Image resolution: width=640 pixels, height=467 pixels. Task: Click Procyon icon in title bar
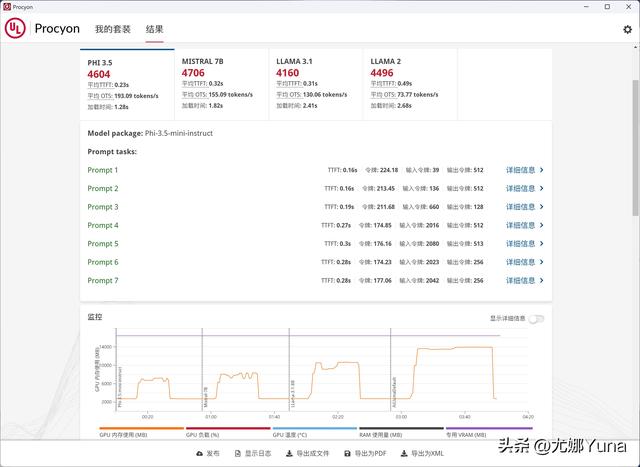tap(7, 7)
